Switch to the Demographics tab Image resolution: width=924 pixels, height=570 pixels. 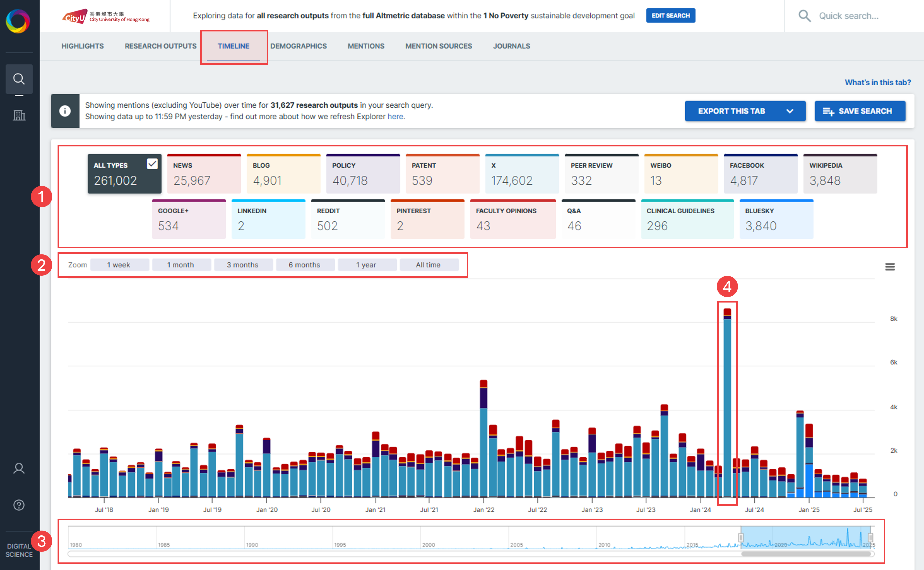[x=298, y=46]
